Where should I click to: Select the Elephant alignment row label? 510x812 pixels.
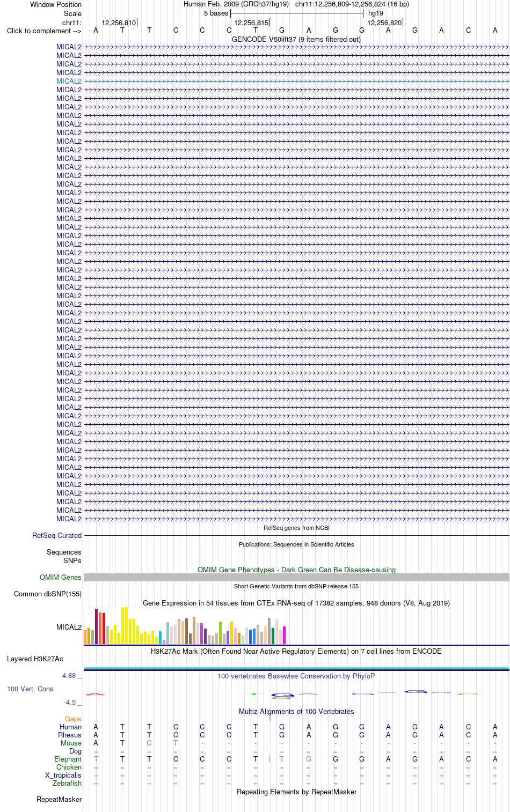[68, 759]
